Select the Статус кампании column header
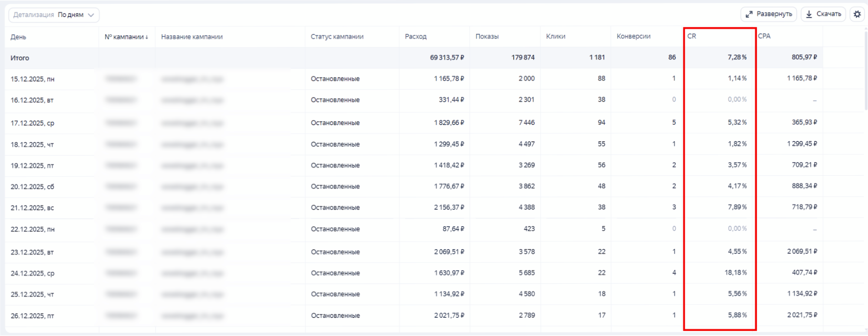The image size is (868, 336). [x=337, y=37]
